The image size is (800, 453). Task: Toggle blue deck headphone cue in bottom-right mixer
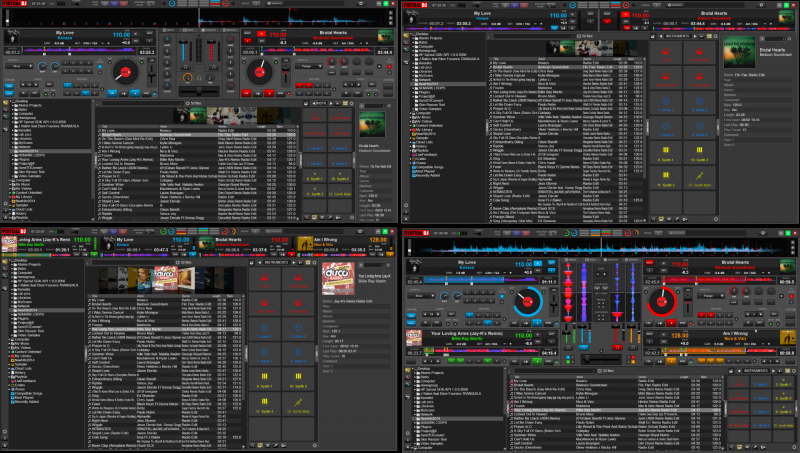[x=584, y=347]
